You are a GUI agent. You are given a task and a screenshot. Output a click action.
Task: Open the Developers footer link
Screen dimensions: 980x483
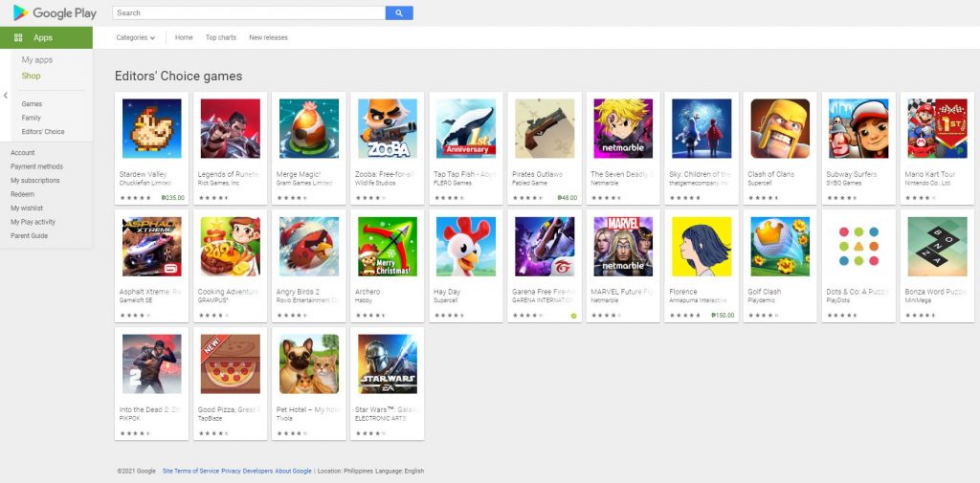[x=257, y=472]
